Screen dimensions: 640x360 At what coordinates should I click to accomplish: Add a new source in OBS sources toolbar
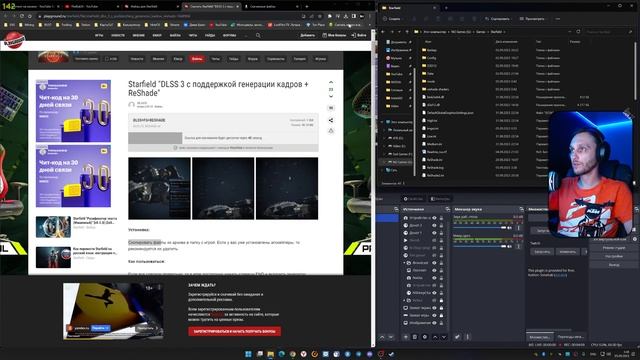tap(405, 337)
